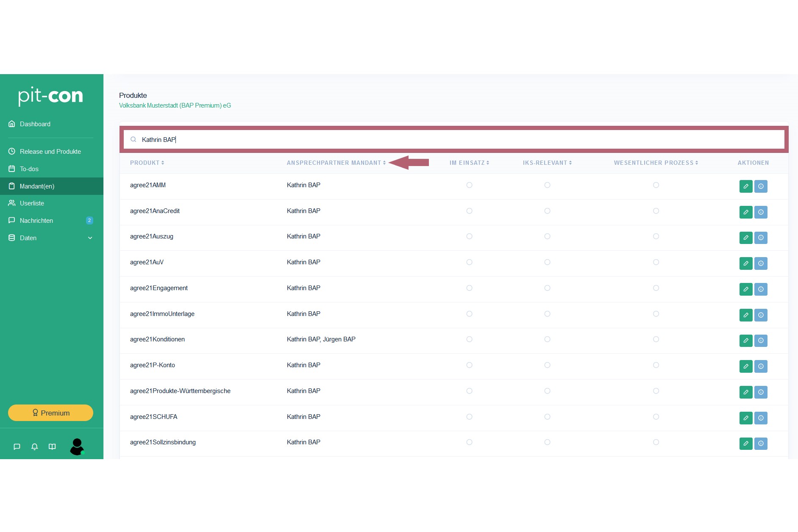The height and width of the screenshot is (532, 798).
Task: Select the agree21Konditionen product name
Action: pos(157,339)
